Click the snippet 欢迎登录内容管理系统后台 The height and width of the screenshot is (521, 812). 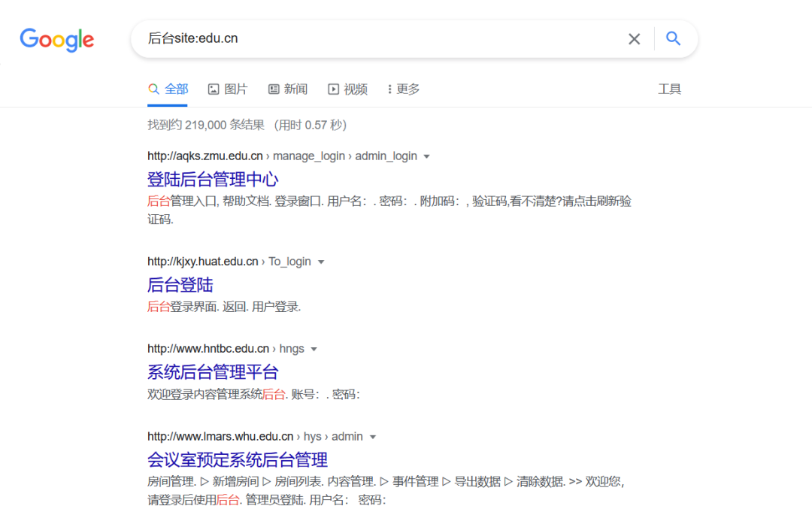[x=253, y=395]
